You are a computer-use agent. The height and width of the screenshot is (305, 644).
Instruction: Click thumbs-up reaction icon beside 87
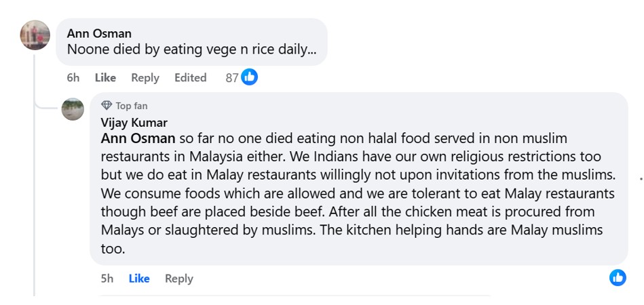tap(250, 77)
